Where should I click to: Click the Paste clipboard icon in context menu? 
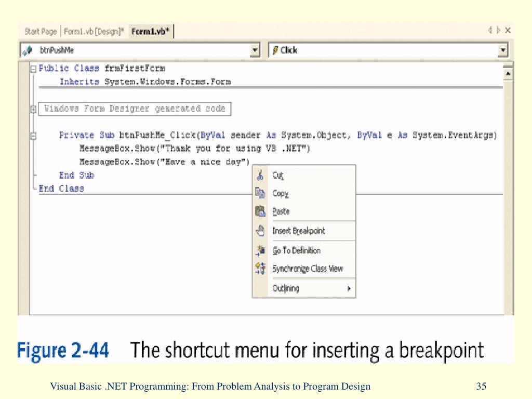[x=260, y=211]
